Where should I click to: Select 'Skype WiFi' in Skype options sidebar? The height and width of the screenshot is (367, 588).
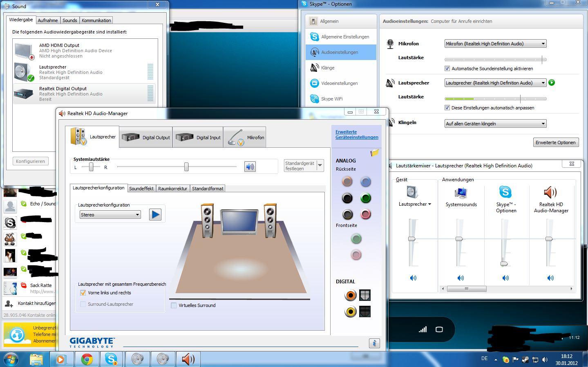[341, 99]
